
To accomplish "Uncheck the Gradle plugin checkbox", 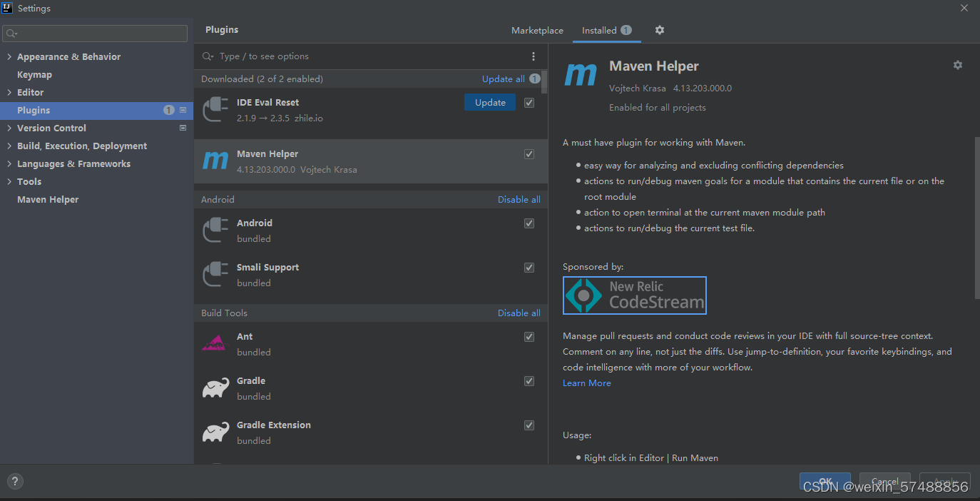I will (529, 381).
